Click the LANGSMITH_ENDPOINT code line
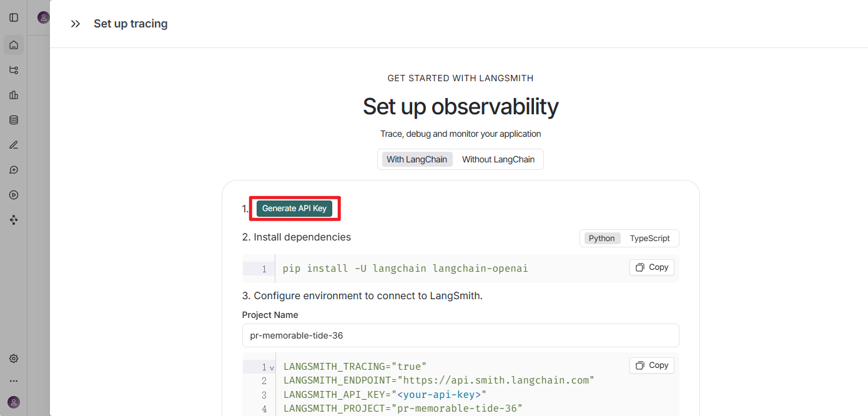The image size is (868, 416). [x=439, y=380]
